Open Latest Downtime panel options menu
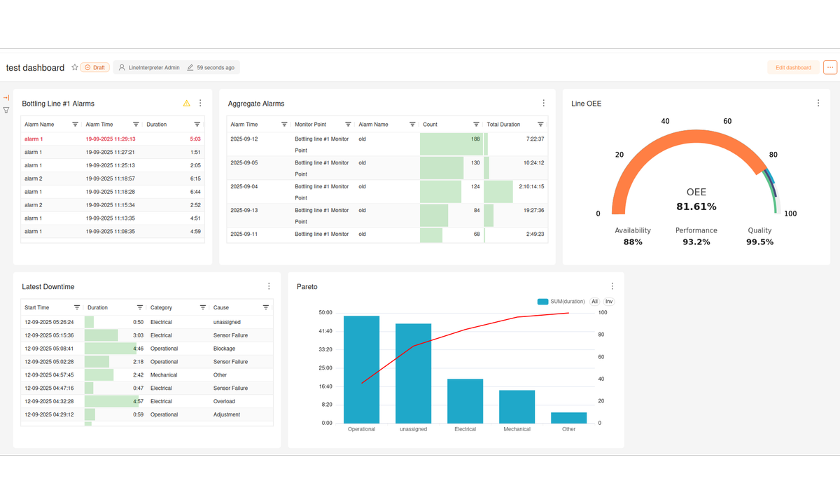Viewport: 840px width, 504px height. pos(269,286)
